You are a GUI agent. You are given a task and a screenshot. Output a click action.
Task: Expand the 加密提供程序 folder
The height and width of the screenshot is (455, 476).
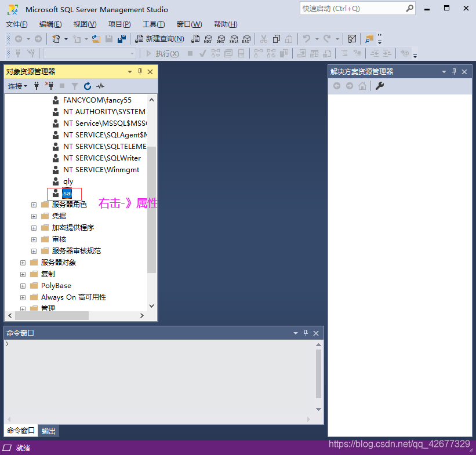(34, 228)
